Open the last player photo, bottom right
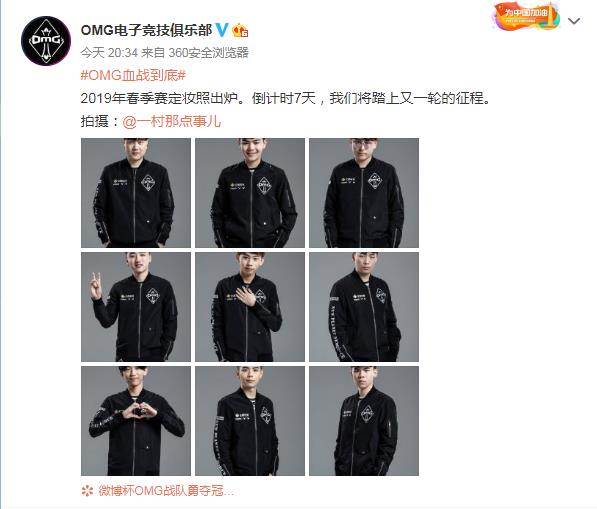 pos(364,421)
